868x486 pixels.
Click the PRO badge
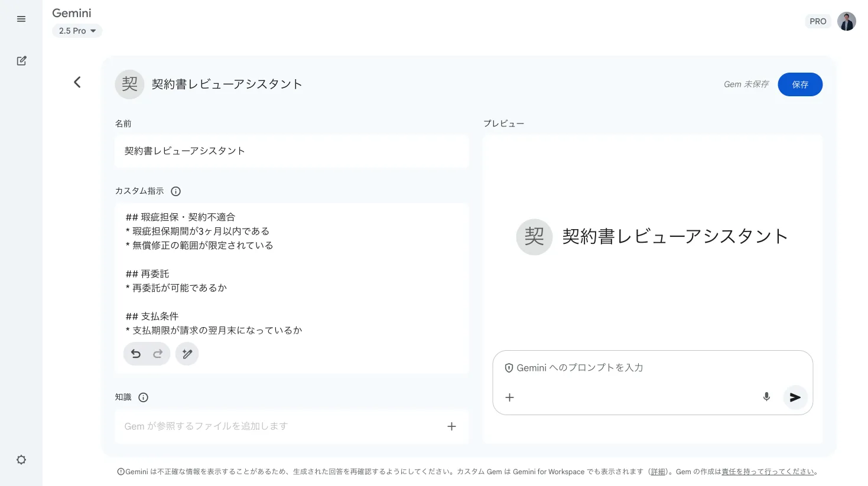818,21
